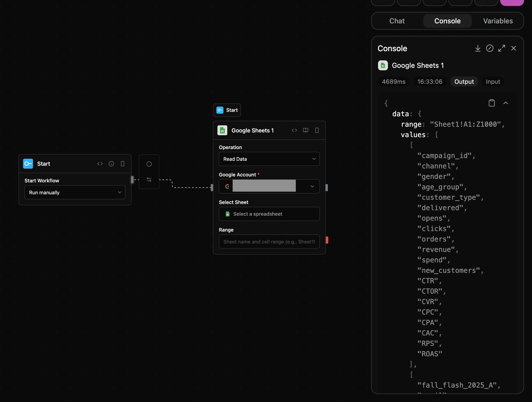This screenshot has height=402, width=532.
Task: Click the swap arrows icon between the nodes
Action: (x=149, y=179)
